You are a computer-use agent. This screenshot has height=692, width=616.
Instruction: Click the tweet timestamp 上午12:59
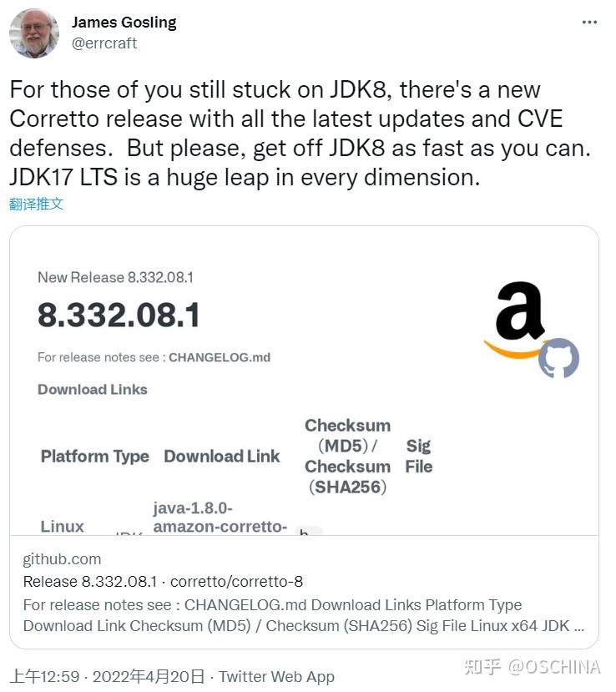(x=44, y=677)
